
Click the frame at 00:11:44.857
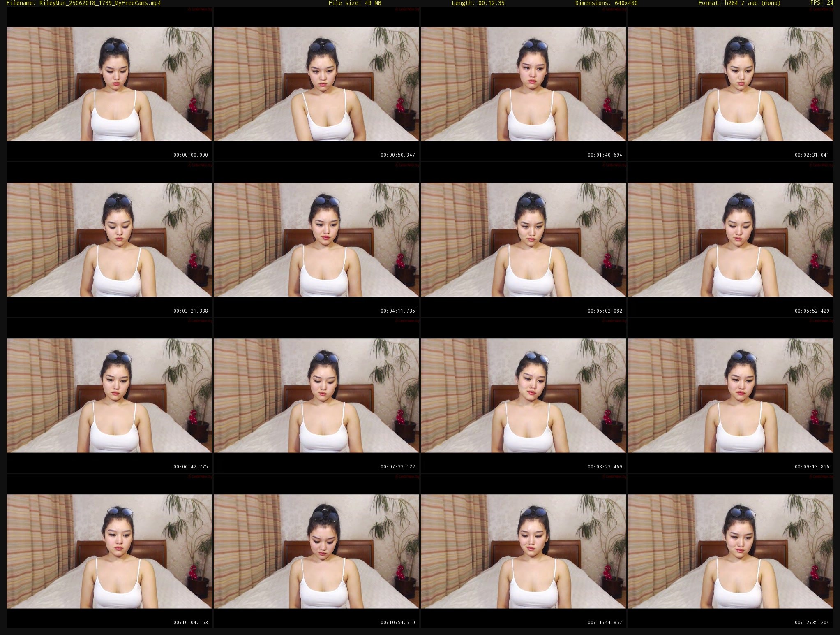point(524,552)
